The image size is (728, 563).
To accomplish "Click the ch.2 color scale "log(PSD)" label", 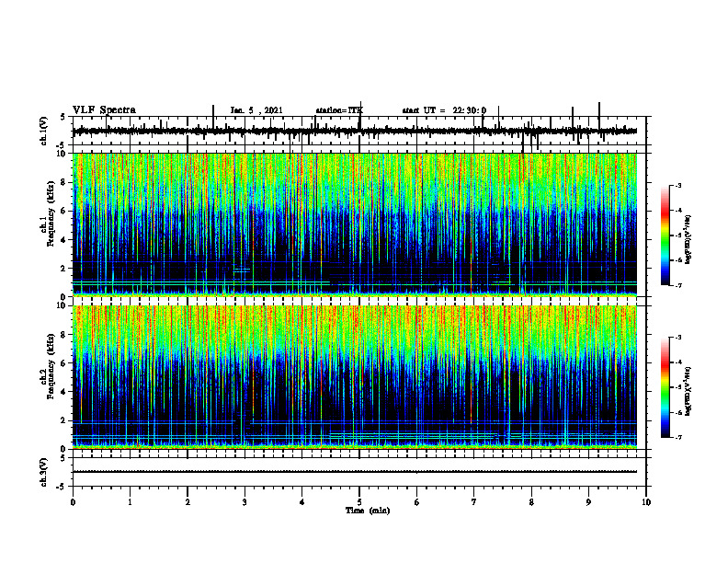I will coord(688,392).
